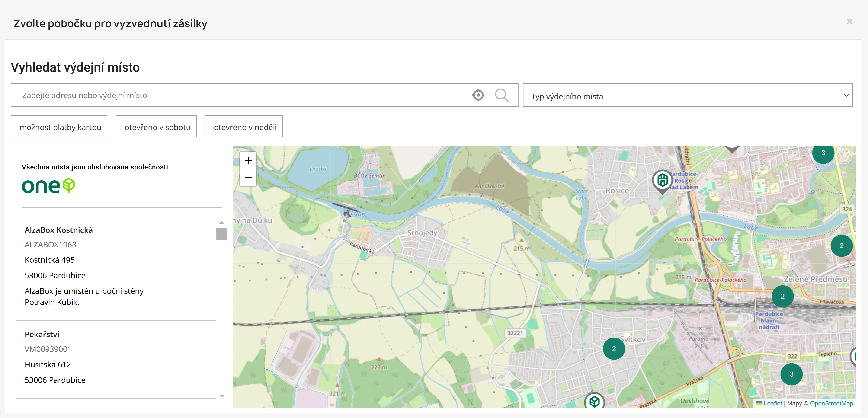Toggle the možnost platby kartou filter
This screenshot has height=418, width=868.
59,127
